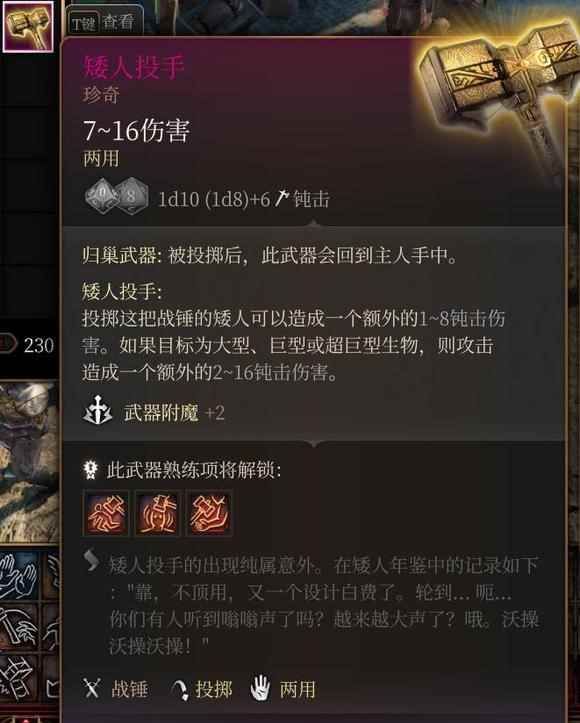Click the first weapon action skill icon
Screen dimensions: 580x723
pyautogui.click(x=106, y=513)
